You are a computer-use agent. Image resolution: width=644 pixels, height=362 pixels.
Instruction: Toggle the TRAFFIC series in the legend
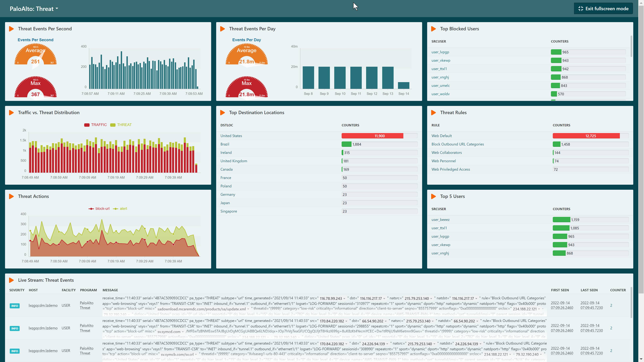pos(99,125)
